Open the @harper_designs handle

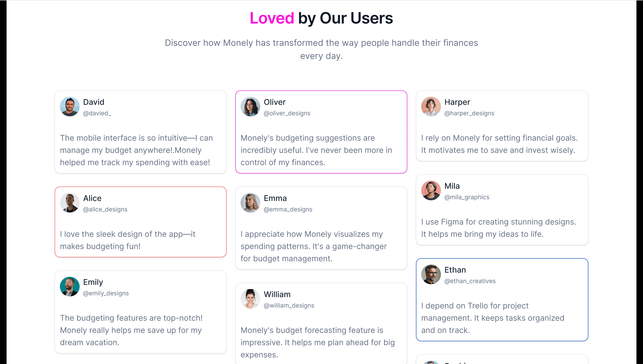click(x=469, y=113)
